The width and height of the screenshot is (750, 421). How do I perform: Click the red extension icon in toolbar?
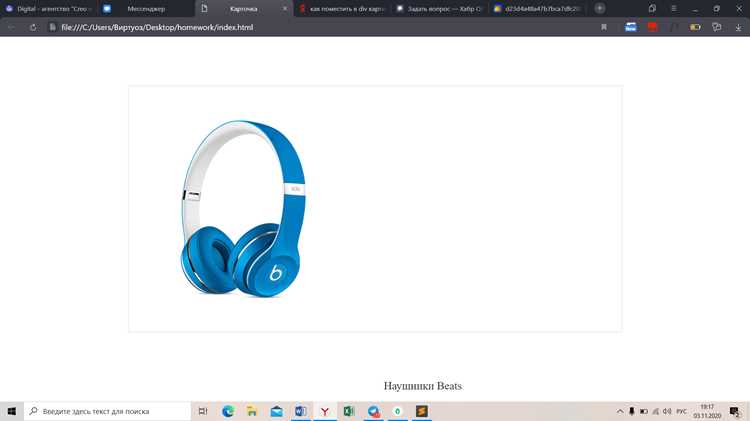[652, 27]
